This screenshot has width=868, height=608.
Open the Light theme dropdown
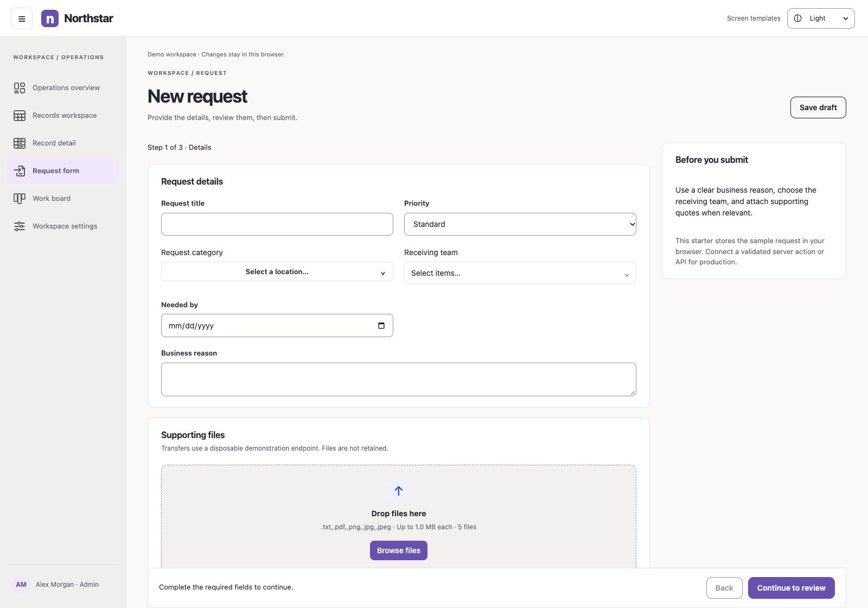coord(821,18)
